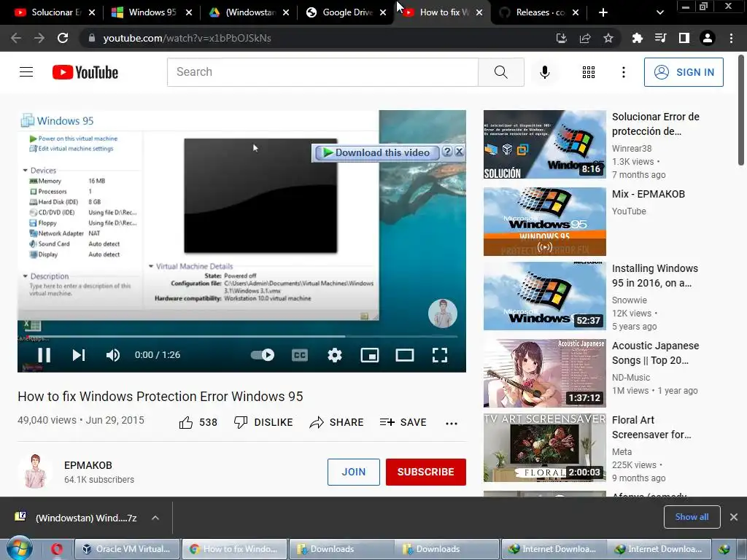Expand options for the downloaded 7z file

tap(155, 518)
